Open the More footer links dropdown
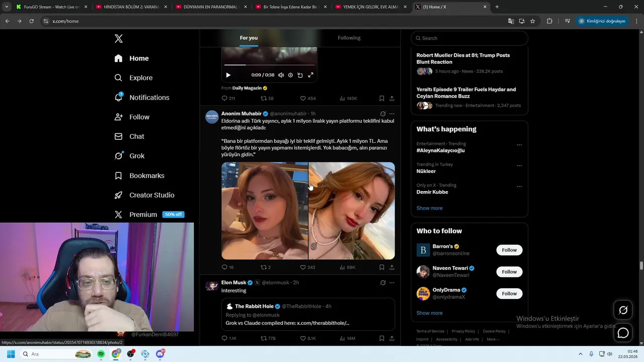The width and height of the screenshot is (644, 362). [493, 339]
